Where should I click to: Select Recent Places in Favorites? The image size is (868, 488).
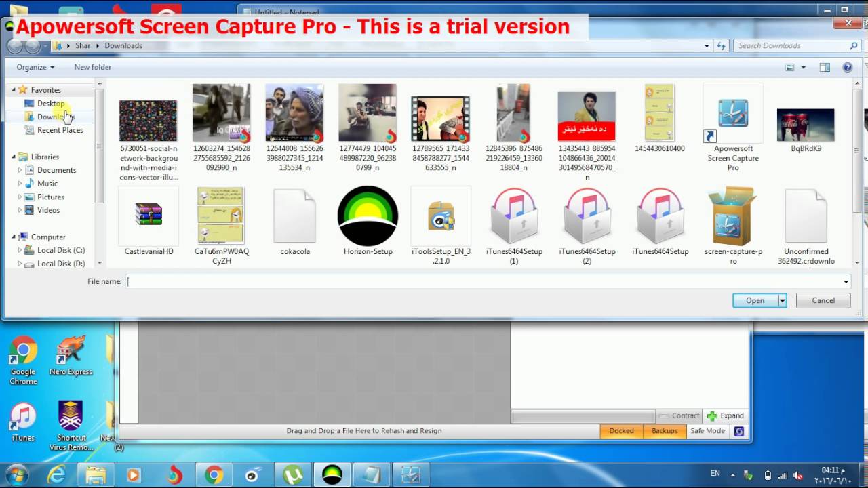[60, 130]
